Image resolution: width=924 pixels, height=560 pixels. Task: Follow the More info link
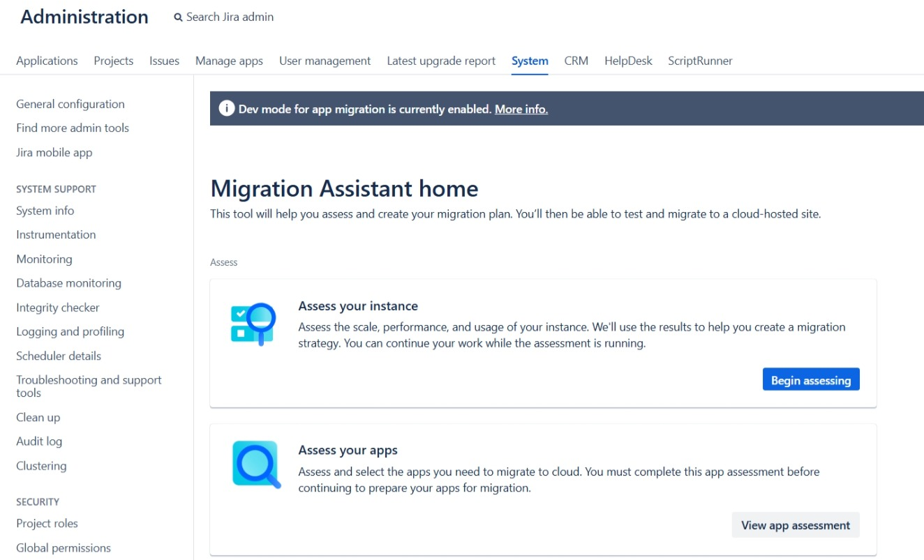[521, 109]
